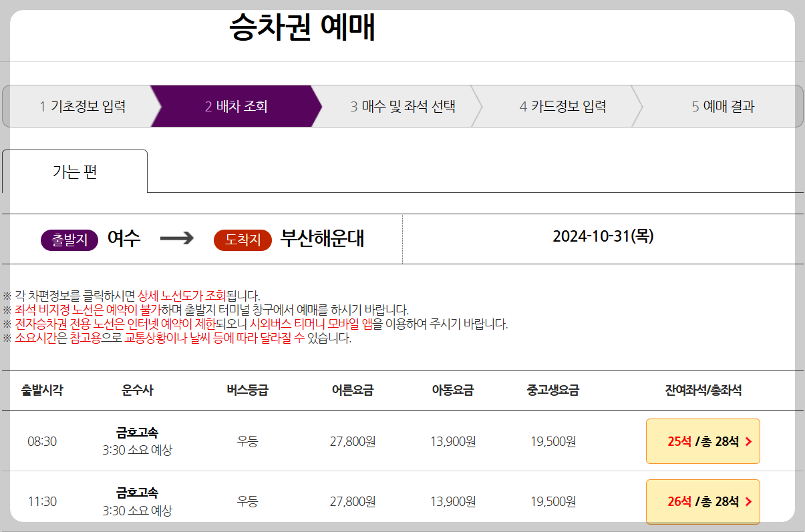Open the 3 매수 및 좌석 선택 step
The height and width of the screenshot is (532, 805).
point(402,106)
